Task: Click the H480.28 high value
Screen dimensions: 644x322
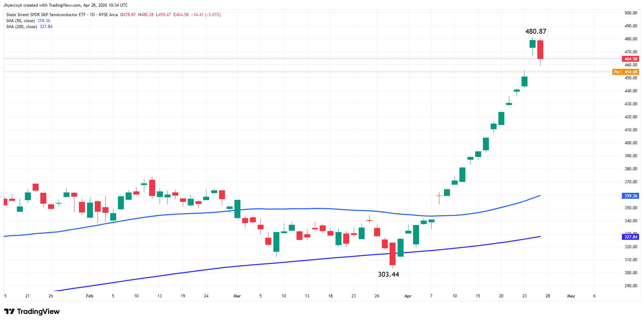Action: tap(146, 15)
